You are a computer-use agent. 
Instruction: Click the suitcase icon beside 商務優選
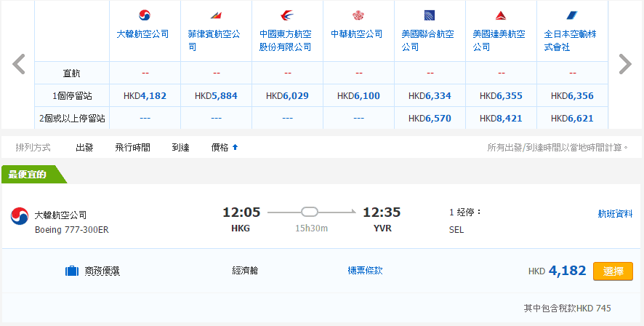coord(72,271)
